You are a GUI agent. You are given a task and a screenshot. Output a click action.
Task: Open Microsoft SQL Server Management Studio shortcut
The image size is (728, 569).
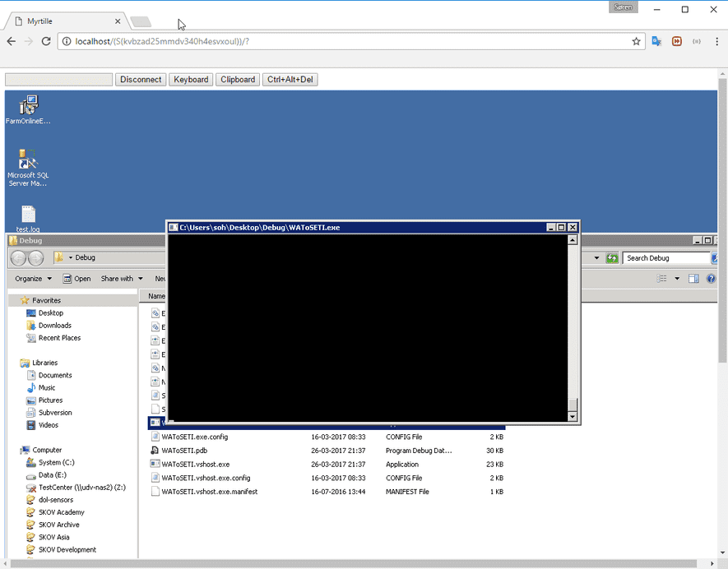tap(28, 164)
